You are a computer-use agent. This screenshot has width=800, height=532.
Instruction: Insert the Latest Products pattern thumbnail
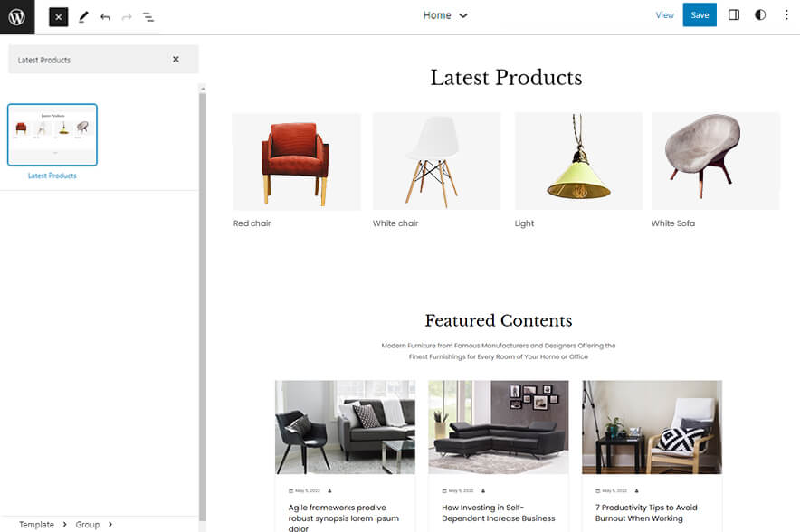coord(52,135)
